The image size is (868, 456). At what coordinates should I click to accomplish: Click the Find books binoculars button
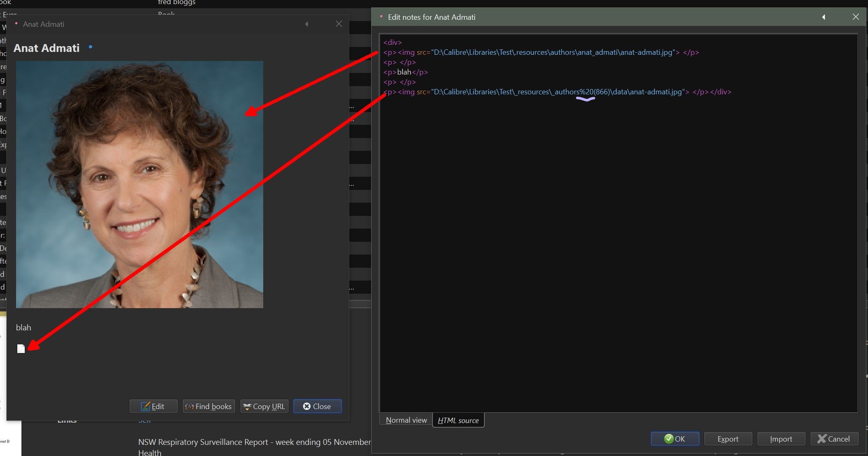pos(208,406)
